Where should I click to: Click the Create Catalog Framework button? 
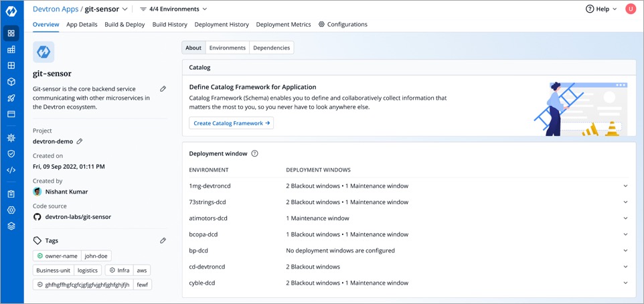coord(231,123)
